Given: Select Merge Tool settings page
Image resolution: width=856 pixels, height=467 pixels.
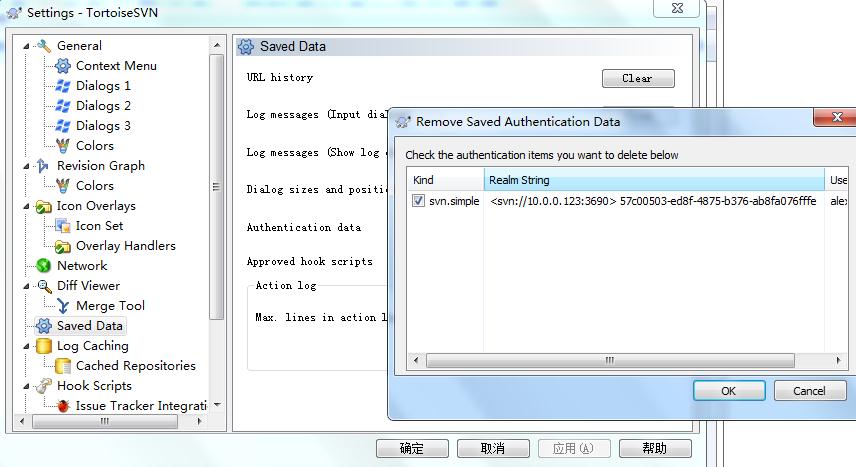Looking at the screenshot, I should coord(110,306).
